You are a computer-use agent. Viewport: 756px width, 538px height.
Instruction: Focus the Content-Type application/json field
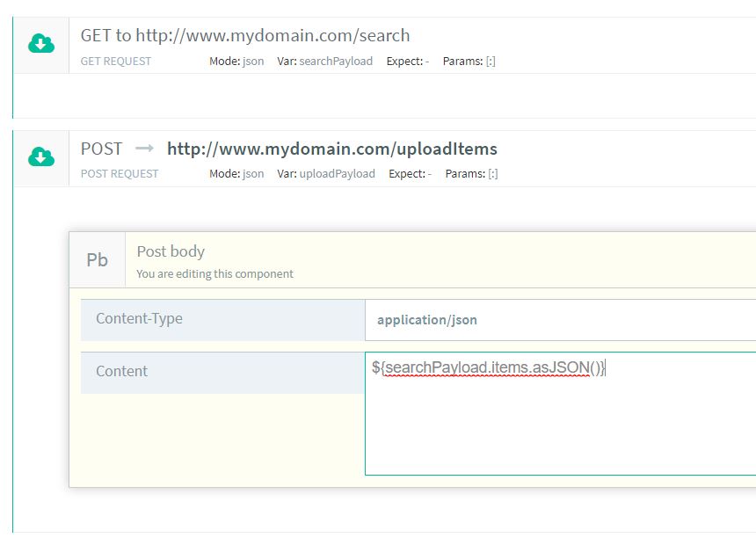pyautogui.click(x=559, y=320)
